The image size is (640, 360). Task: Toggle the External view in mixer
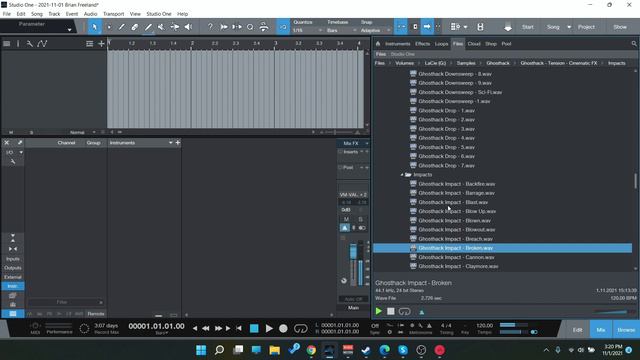13,277
